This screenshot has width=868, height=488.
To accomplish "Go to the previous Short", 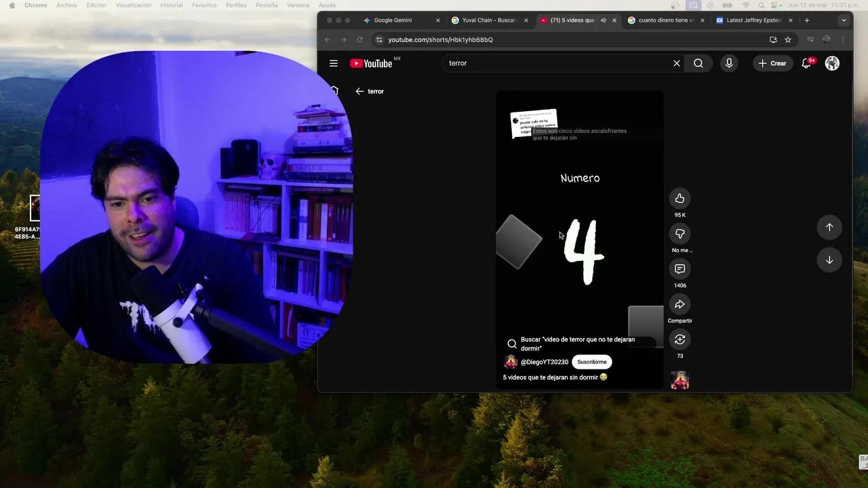I will click(829, 227).
